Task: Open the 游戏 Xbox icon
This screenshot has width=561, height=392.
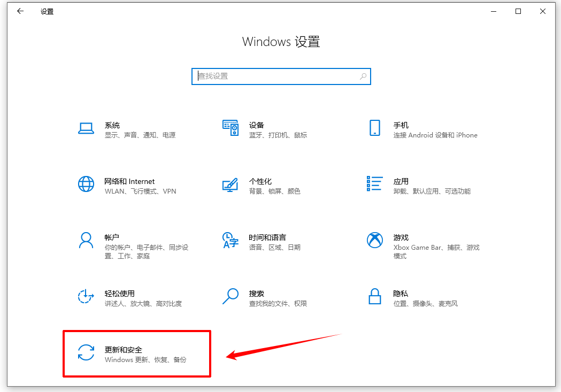Action: tap(374, 240)
